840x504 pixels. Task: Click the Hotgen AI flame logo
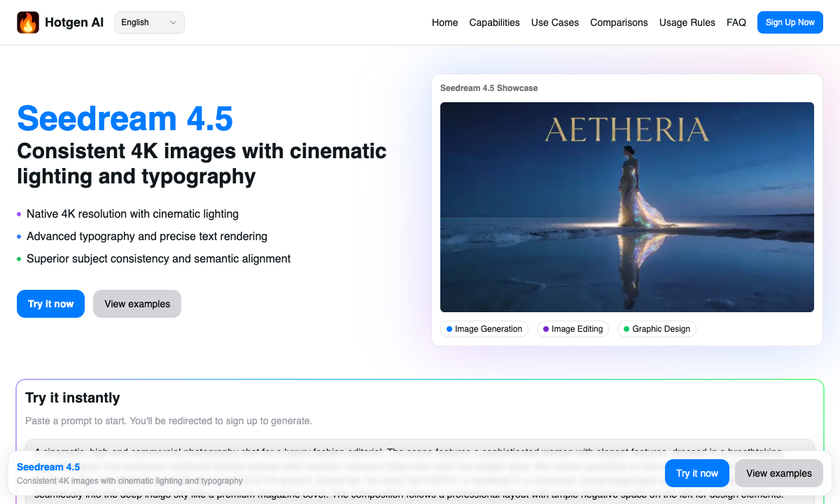click(28, 22)
